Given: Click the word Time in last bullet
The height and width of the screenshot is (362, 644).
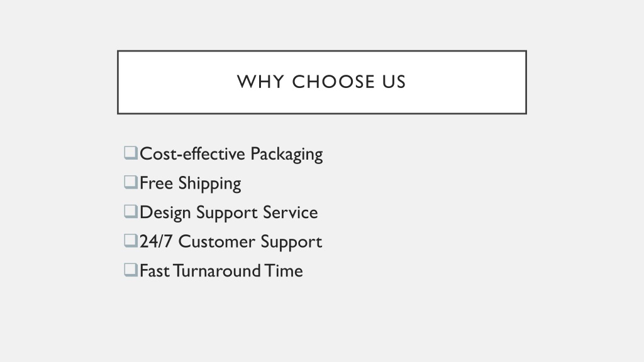Looking at the screenshot, I should [284, 271].
